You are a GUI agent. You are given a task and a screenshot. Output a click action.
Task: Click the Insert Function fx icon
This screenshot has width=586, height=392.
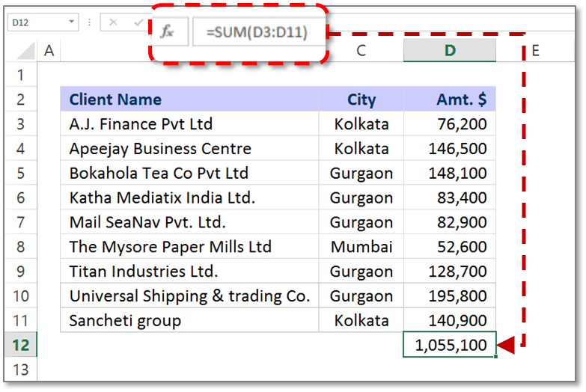[167, 31]
